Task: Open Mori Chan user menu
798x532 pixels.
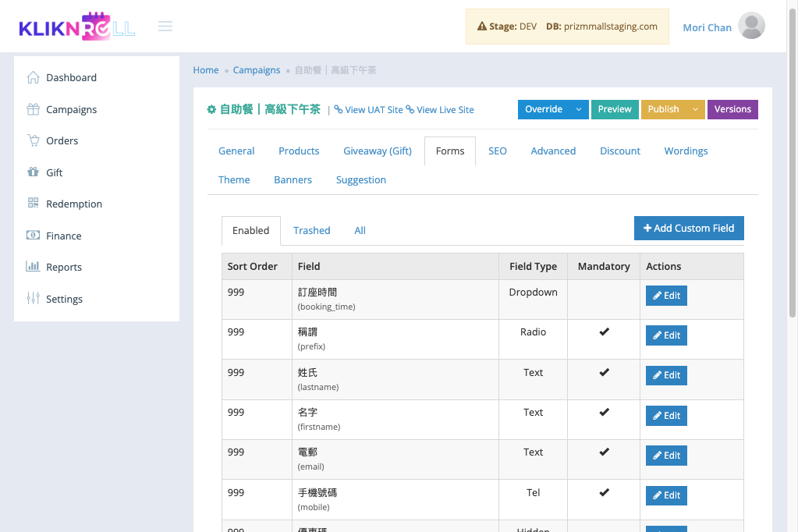Action: [707, 27]
